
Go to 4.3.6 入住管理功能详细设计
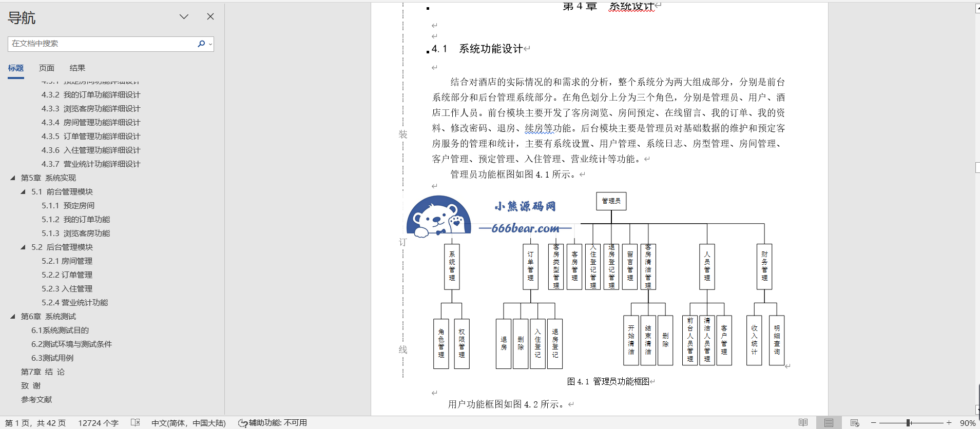[91, 150]
